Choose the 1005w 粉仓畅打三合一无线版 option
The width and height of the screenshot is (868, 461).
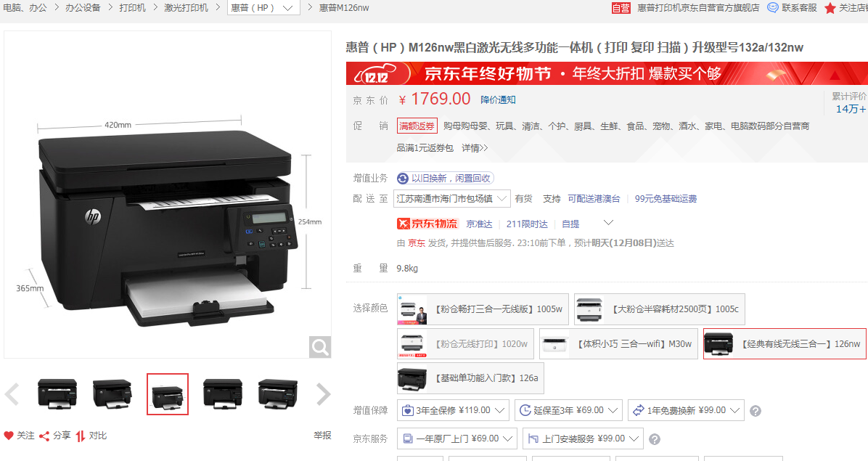[x=483, y=309]
